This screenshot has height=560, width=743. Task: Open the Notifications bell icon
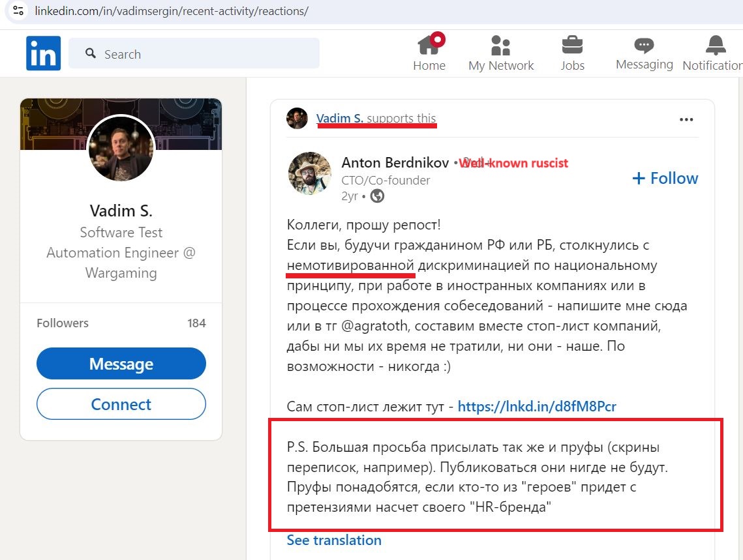715,46
